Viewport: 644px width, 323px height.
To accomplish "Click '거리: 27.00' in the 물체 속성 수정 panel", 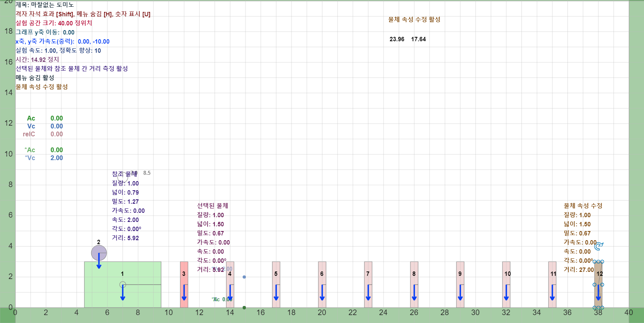I will (x=579, y=269).
